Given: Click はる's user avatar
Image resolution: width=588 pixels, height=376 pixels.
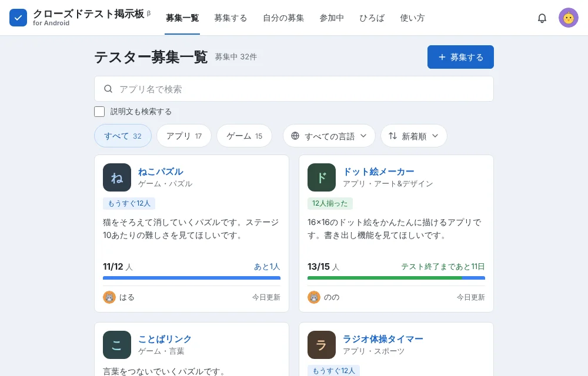Looking at the screenshot, I should [x=109, y=297].
